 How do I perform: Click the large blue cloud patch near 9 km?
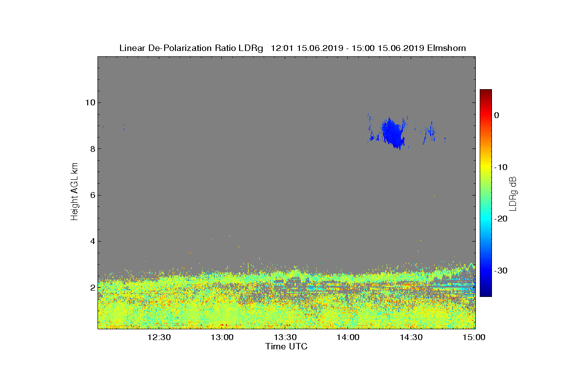(x=393, y=133)
